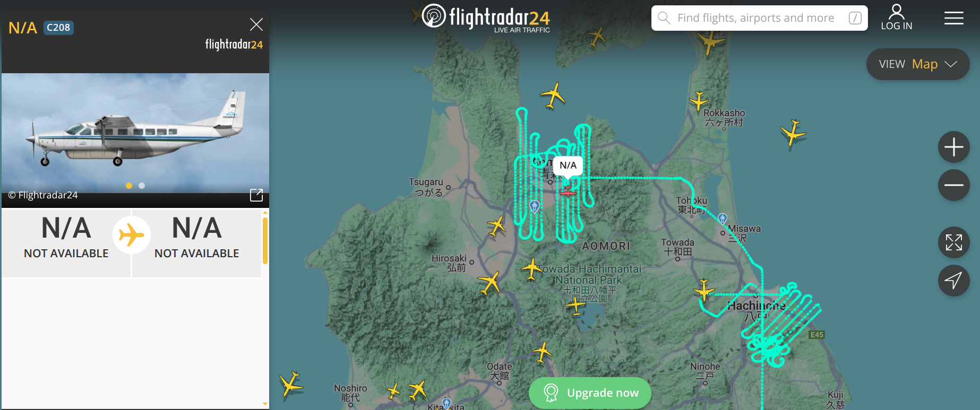
Task: Toggle fullscreen map mode icon
Action: (953, 242)
